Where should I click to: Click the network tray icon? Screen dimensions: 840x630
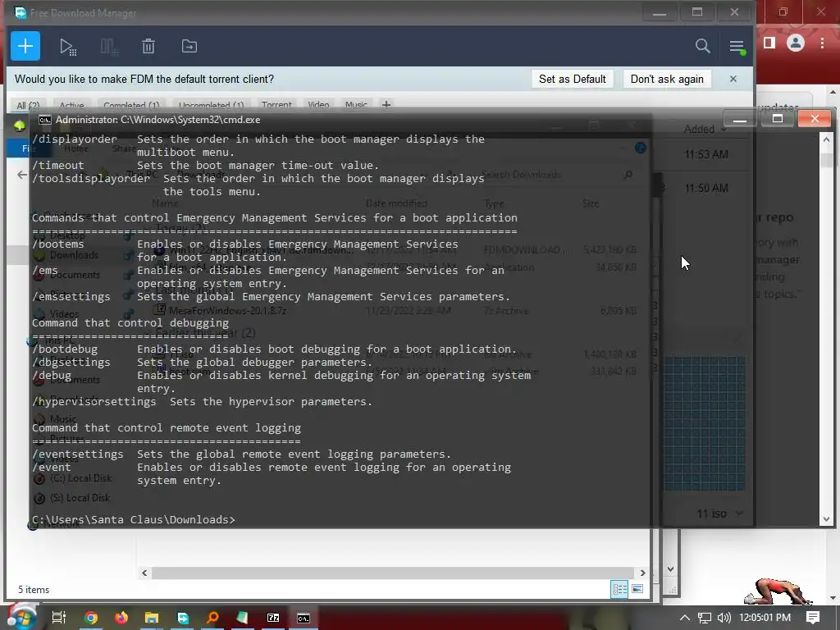tap(705, 618)
